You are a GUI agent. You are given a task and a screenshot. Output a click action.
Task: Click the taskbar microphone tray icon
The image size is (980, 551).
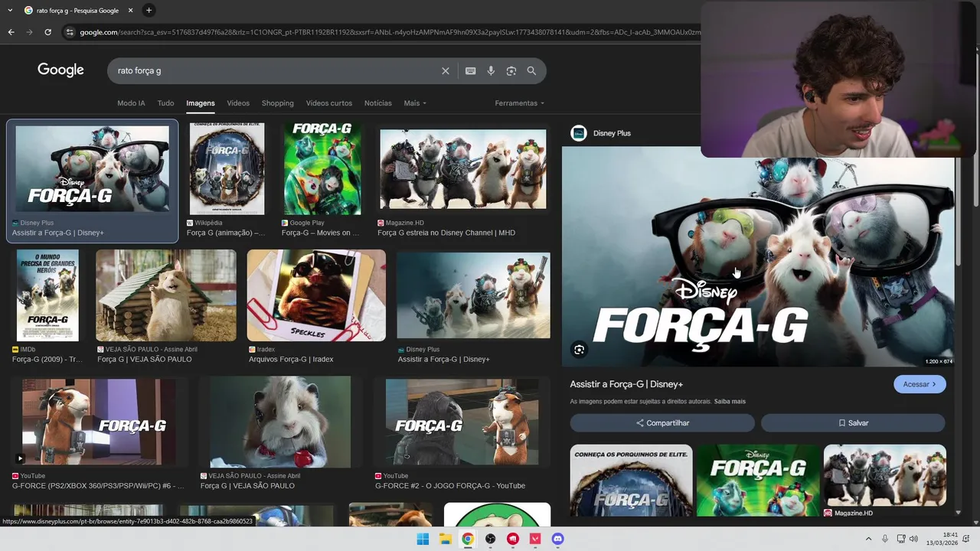click(885, 539)
